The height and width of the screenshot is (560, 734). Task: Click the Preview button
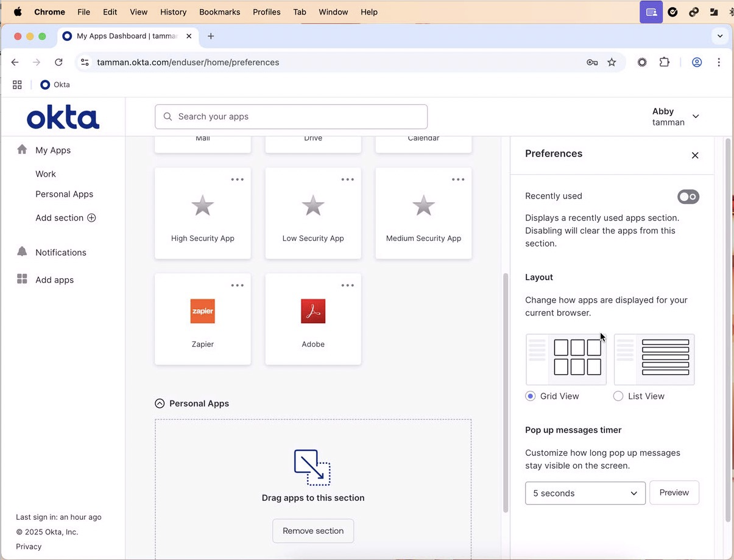[674, 492]
